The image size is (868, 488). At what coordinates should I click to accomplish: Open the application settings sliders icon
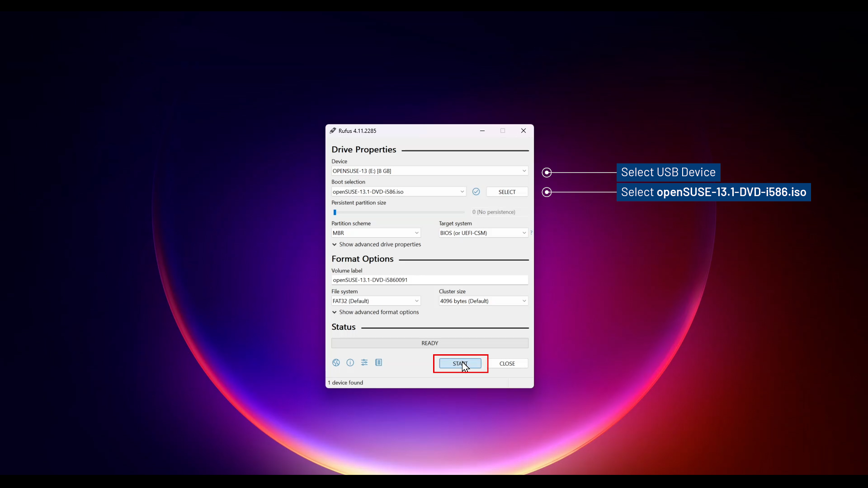364,362
